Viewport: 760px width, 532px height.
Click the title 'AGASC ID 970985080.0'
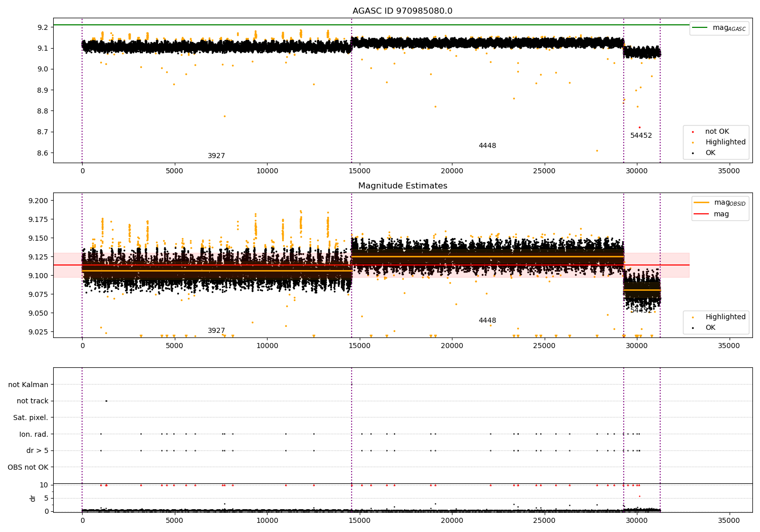click(x=403, y=11)
